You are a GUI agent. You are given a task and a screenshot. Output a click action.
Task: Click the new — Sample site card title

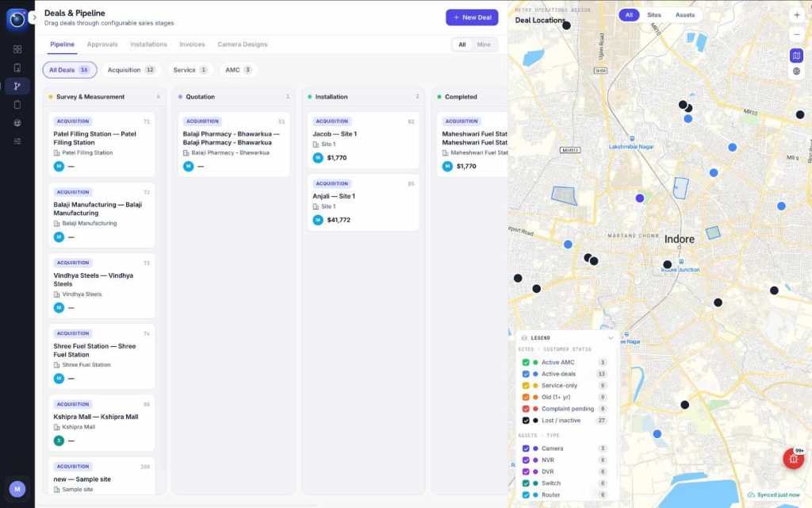pos(82,479)
